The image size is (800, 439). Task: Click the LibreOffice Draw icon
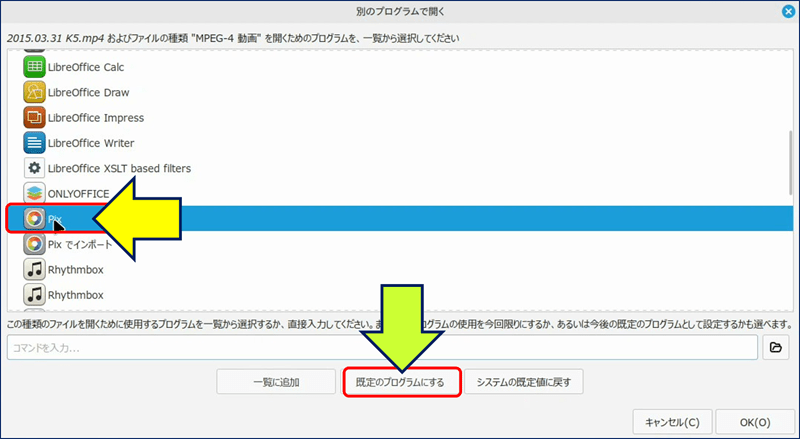point(34,92)
